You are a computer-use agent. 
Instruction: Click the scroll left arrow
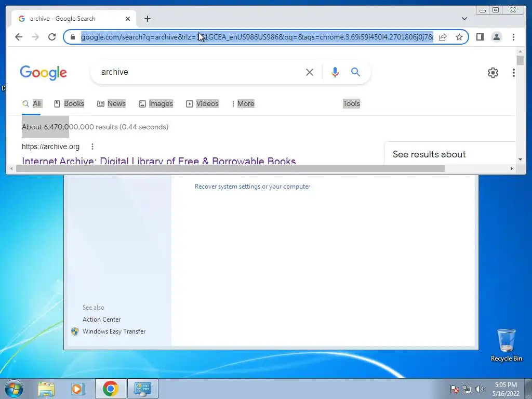[11, 169]
